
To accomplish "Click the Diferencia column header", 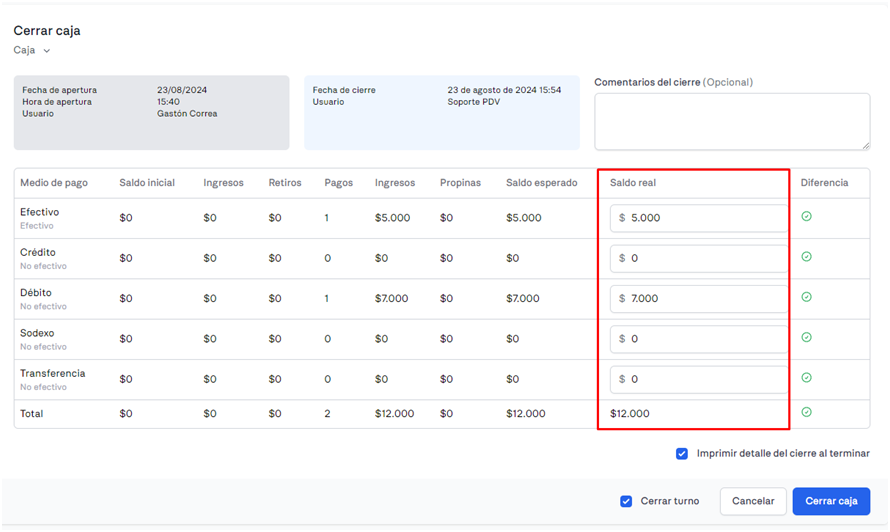I will (824, 183).
